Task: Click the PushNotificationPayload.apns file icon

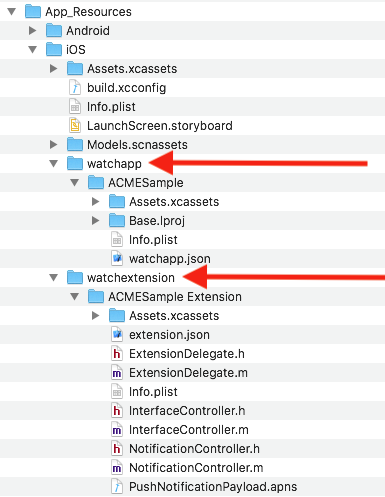Action: (117, 486)
